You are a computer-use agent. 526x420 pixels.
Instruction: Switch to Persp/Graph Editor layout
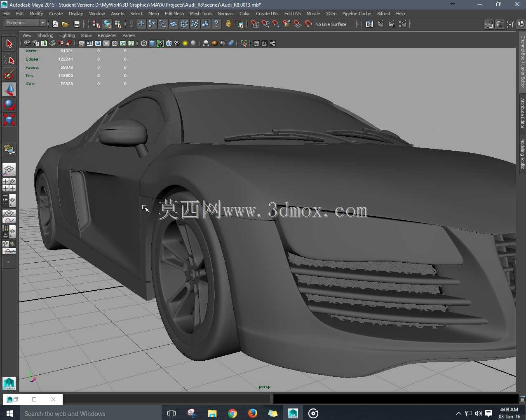pos(9,216)
